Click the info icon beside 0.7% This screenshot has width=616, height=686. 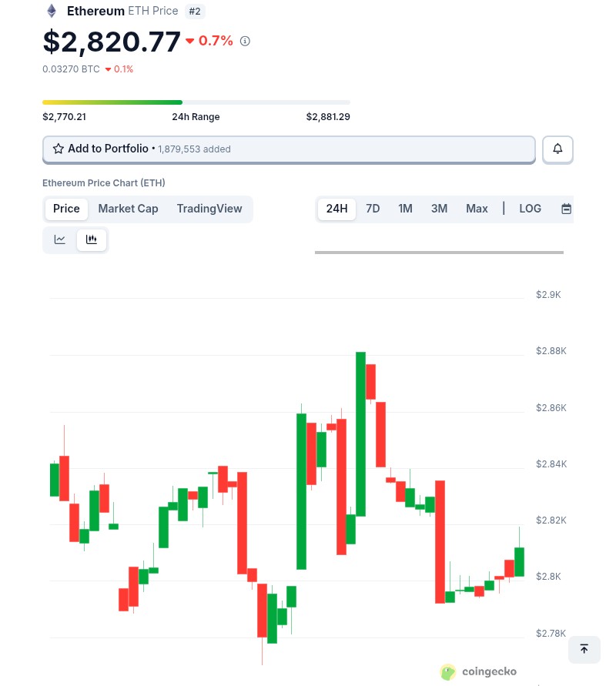coord(245,41)
